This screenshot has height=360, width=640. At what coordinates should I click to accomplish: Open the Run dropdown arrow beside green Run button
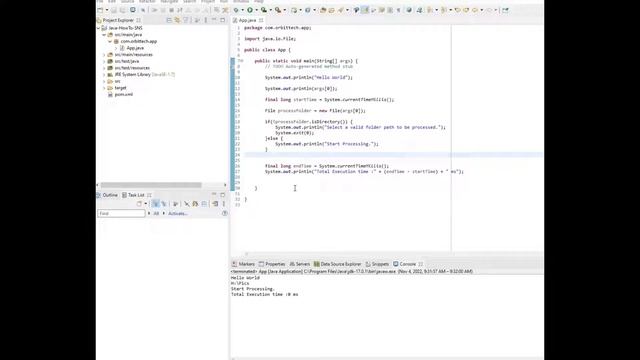coord(257,10)
